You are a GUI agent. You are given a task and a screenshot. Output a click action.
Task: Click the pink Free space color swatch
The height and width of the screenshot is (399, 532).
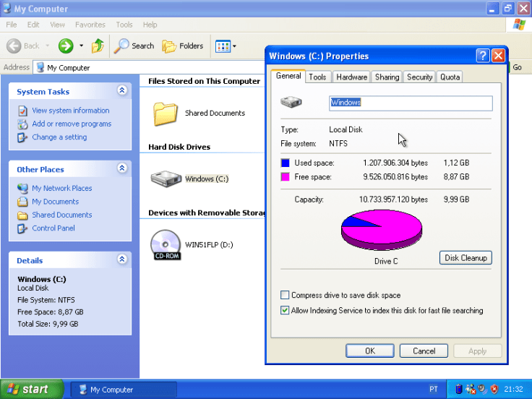285,176
